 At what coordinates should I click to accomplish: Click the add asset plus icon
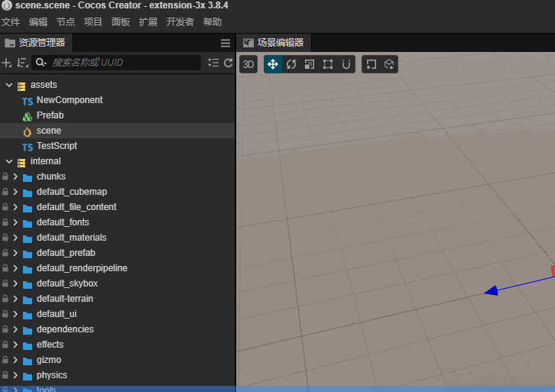[6, 63]
